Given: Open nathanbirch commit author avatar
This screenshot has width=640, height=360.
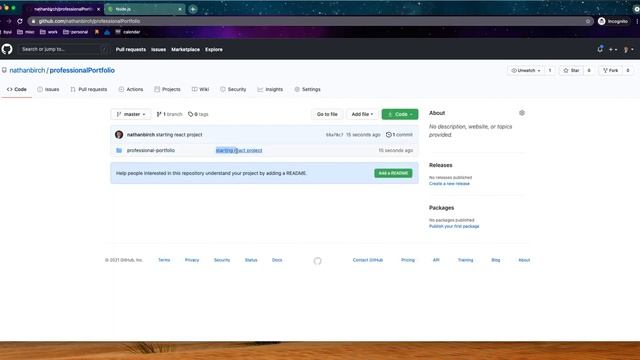Looking at the screenshot, I should (x=119, y=135).
